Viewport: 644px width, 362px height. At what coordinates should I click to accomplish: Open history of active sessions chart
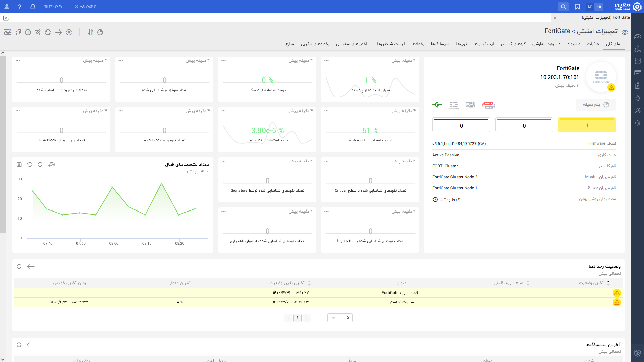[30, 165]
